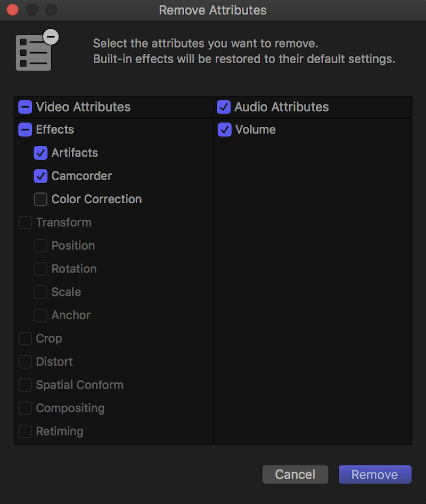Tick the Rotation checkbox
The width and height of the screenshot is (426, 504).
(41, 269)
